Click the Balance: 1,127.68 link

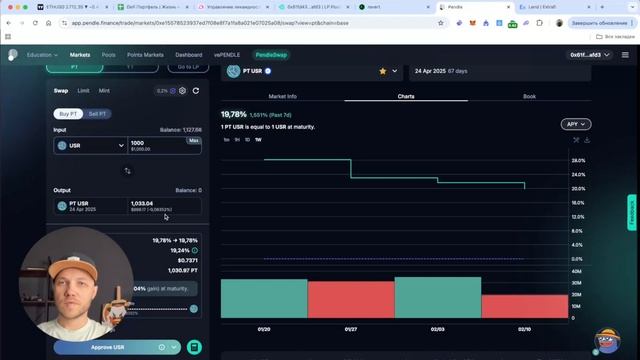180,130
